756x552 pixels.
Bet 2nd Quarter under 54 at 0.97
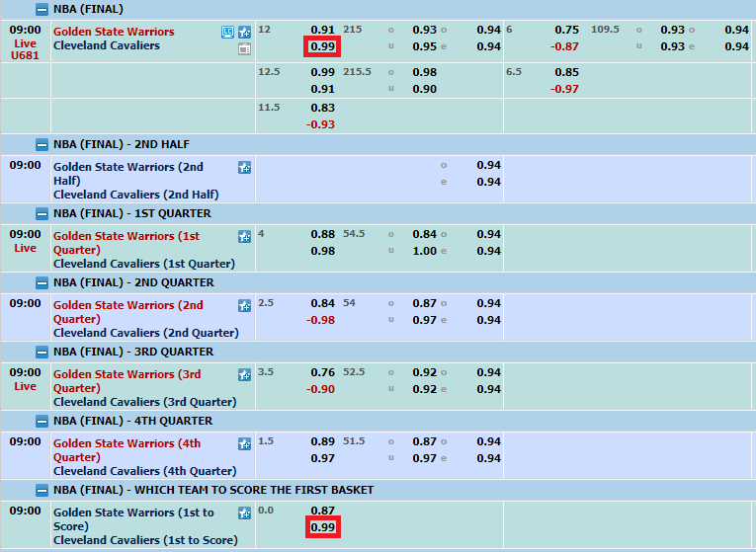click(x=424, y=320)
